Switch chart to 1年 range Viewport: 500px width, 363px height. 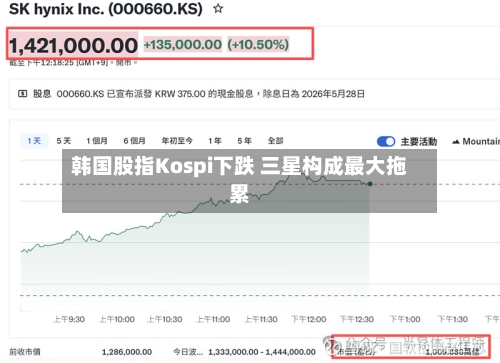pos(215,141)
